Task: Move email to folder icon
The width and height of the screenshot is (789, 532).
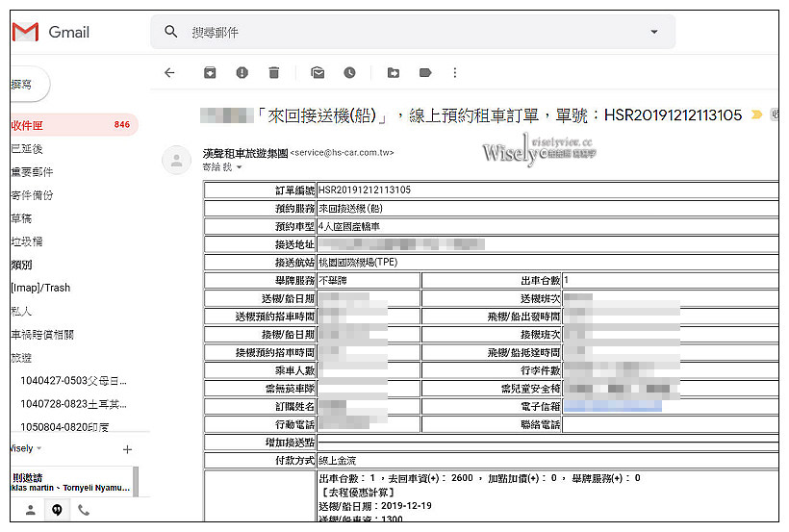Action: coord(393,73)
